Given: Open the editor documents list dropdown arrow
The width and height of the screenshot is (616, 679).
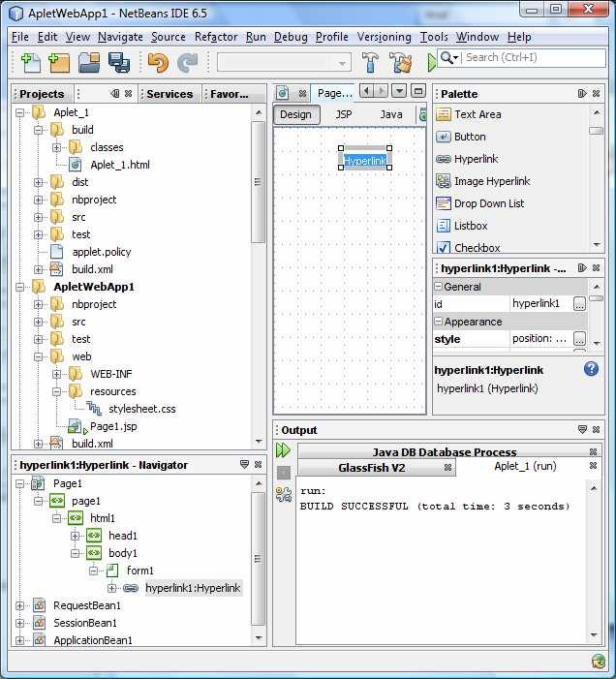Looking at the screenshot, I should 399,91.
